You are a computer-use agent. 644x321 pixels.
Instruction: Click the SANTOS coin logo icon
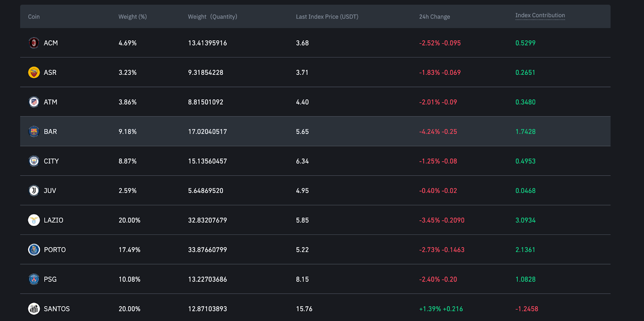click(x=34, y=309)
